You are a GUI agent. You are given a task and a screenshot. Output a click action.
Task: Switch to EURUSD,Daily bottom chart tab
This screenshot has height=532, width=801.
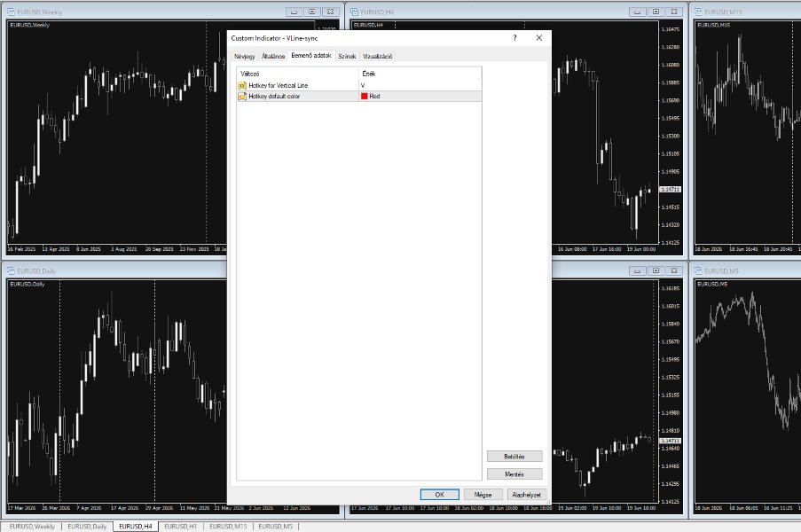[x=87, y=527]
